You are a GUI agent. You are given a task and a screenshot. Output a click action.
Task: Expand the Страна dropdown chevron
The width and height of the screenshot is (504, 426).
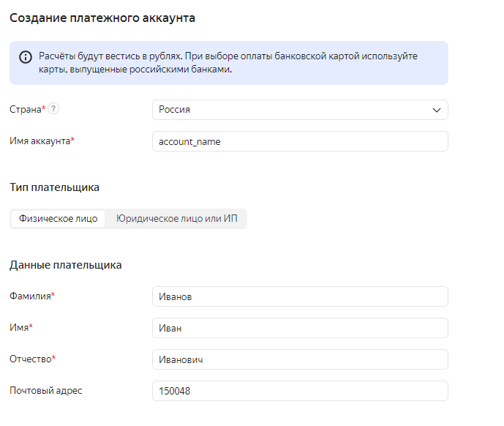pyautogui.click(x=436, y=110)
